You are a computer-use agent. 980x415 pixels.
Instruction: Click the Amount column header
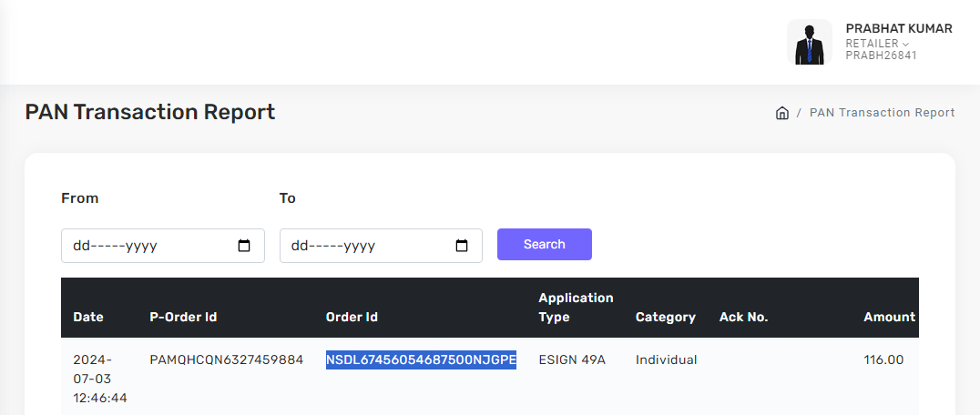coord(889,317)
